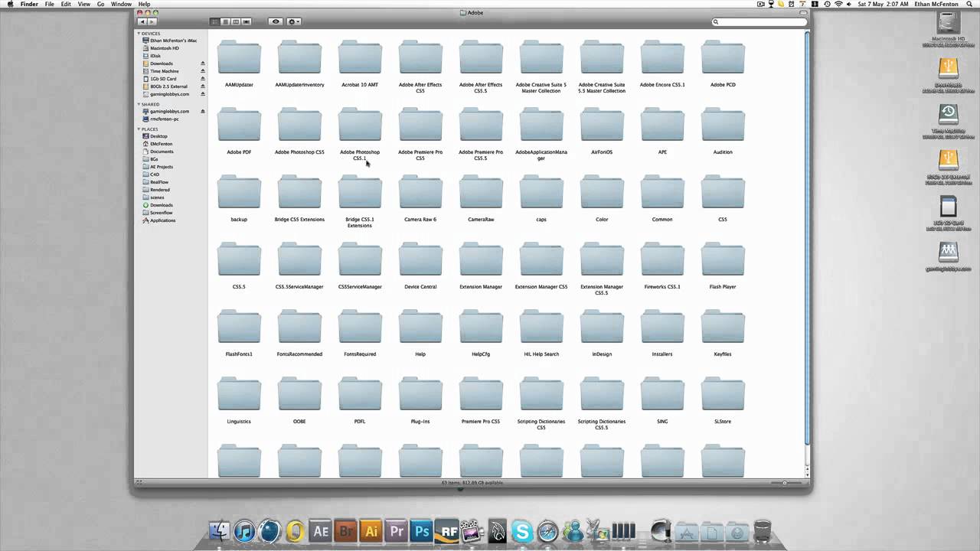Image resolution: width=980 pixels, height=551 pixels.
Task: Select the Acrobat 10 AMT folder
Action: click(x=360, y=57)
